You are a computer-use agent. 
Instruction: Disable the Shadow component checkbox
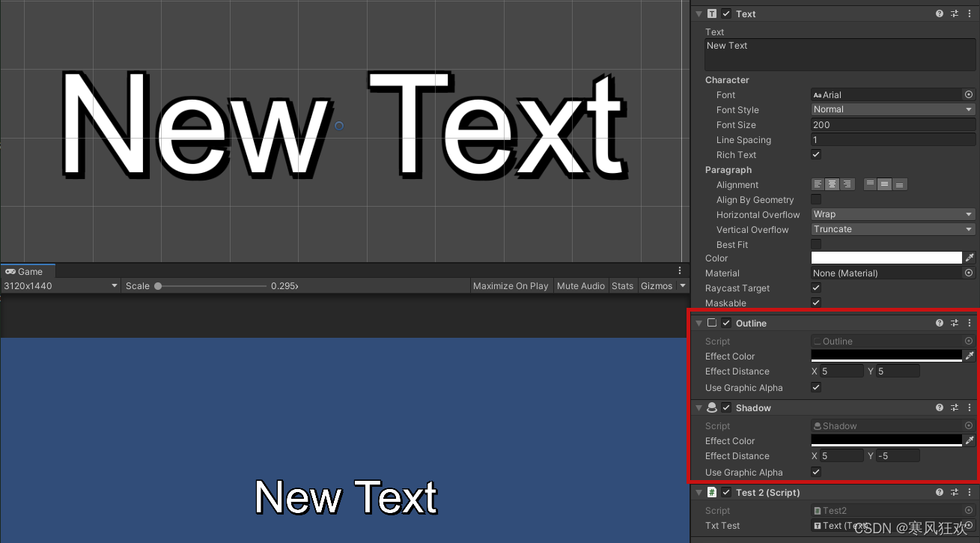point(726,407)
